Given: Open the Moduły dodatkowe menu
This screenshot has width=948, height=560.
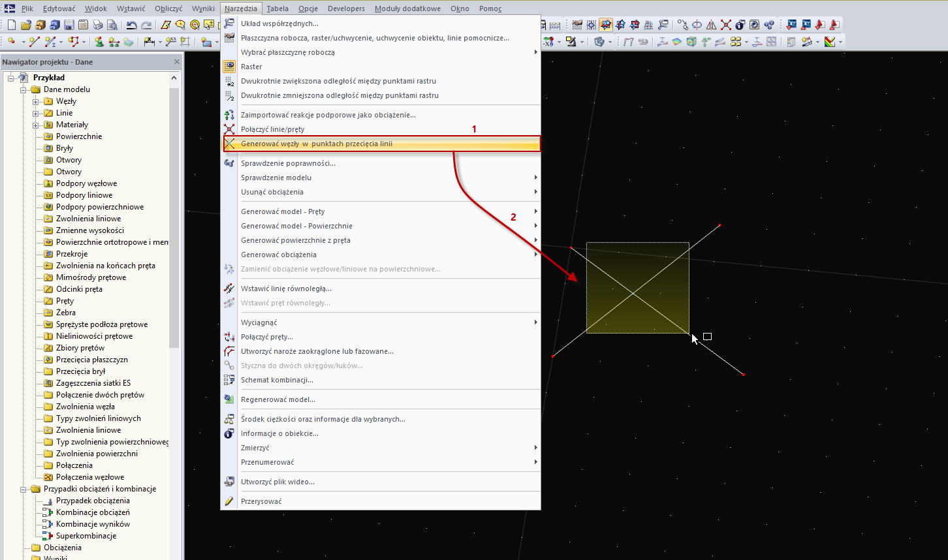Looking at the screenshot, I should click(407, 8).
